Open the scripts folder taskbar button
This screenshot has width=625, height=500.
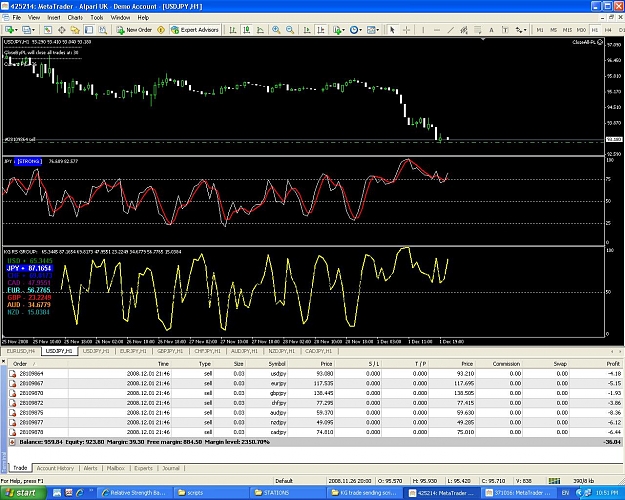coord(213,493)
